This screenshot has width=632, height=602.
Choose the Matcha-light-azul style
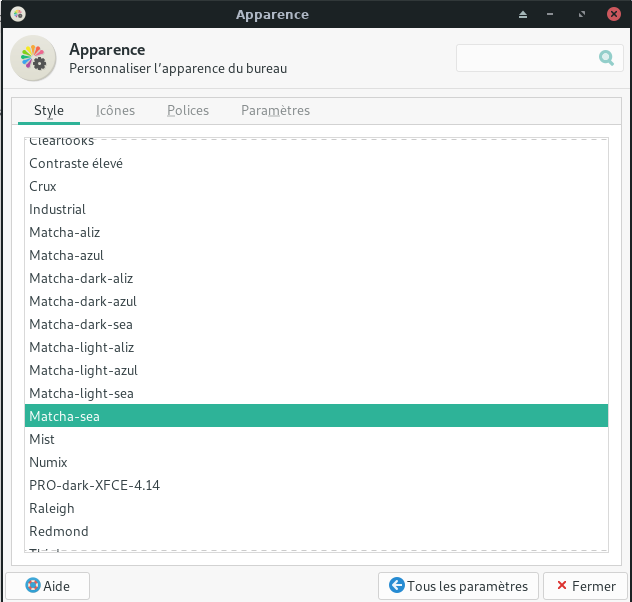point(83,370)
